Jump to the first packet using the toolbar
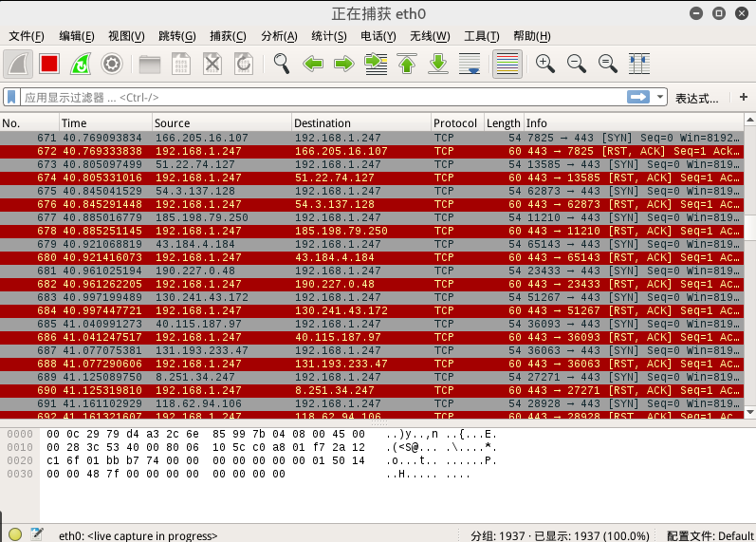756x542 pixels. coord(407,64)
